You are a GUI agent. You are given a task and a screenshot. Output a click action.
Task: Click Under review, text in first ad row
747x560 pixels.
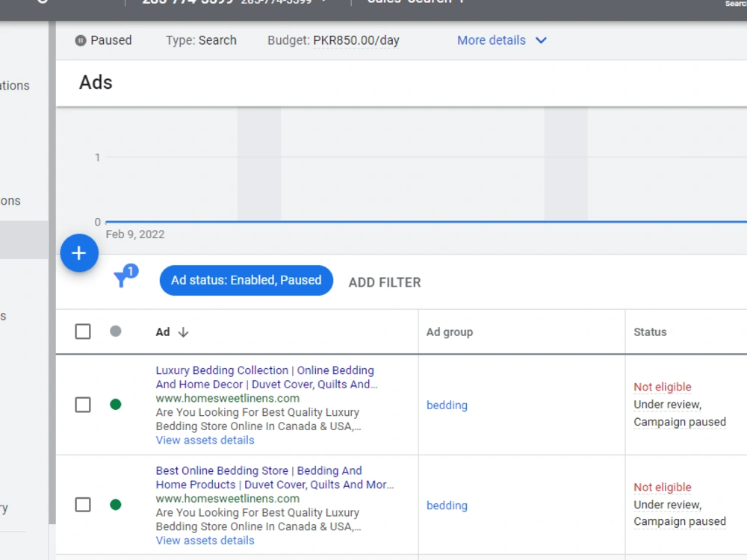(x=667, y=404)
